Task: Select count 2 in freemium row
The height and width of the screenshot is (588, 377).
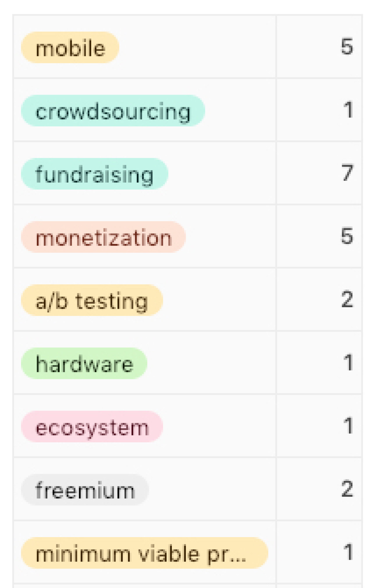Action: [x=347, y=489]
